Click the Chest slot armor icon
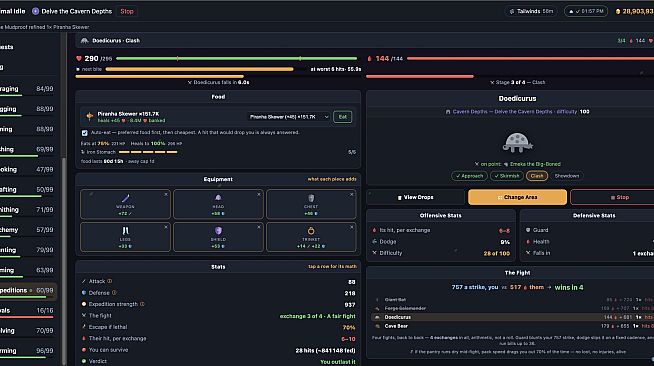 tap(311, 198)
